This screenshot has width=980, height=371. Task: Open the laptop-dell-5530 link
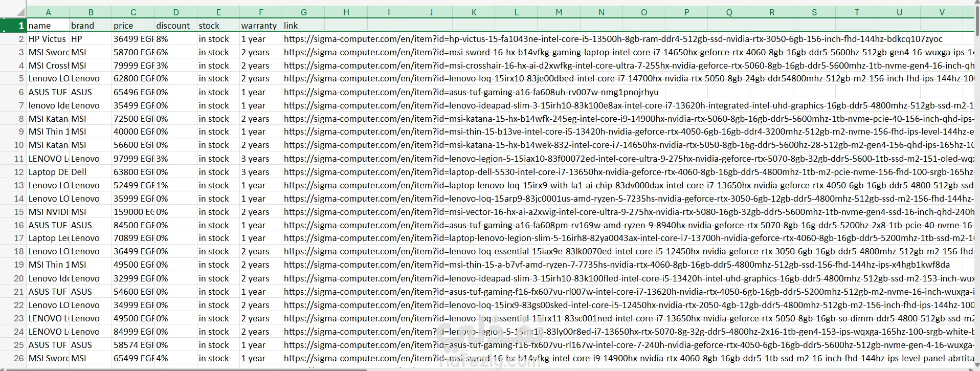pyautogui.click(x=629, y=172)
